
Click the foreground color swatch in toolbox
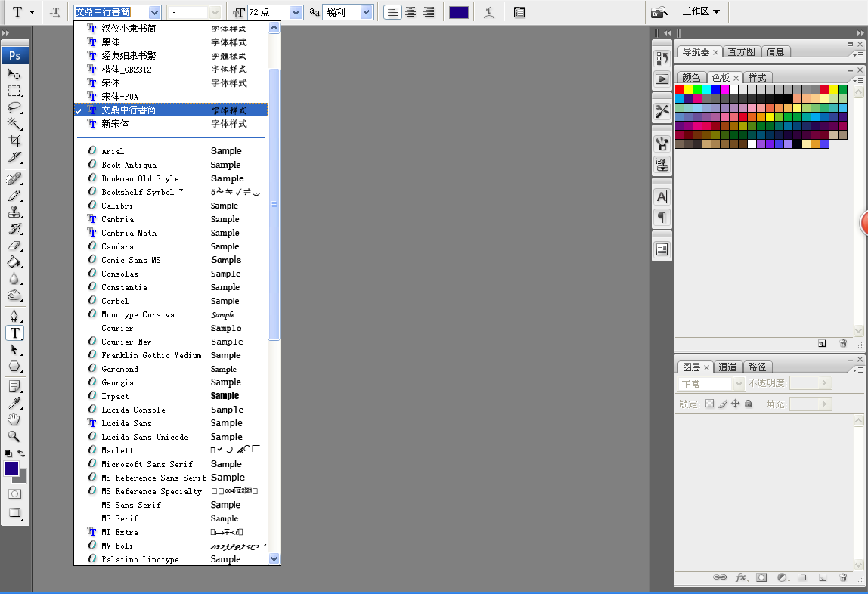coord(11,469)
